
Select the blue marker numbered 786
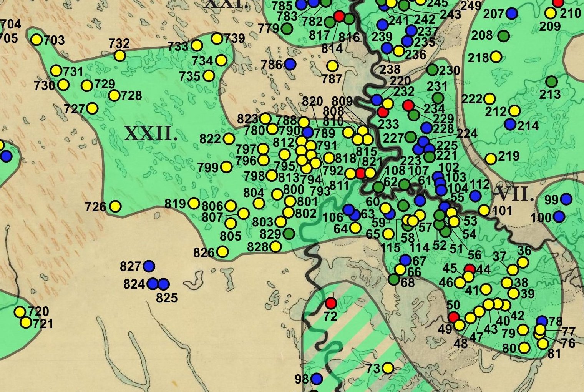[x=290, y=64]
